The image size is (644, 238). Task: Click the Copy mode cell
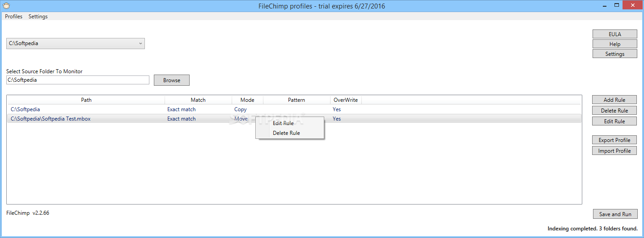(241, 109)
